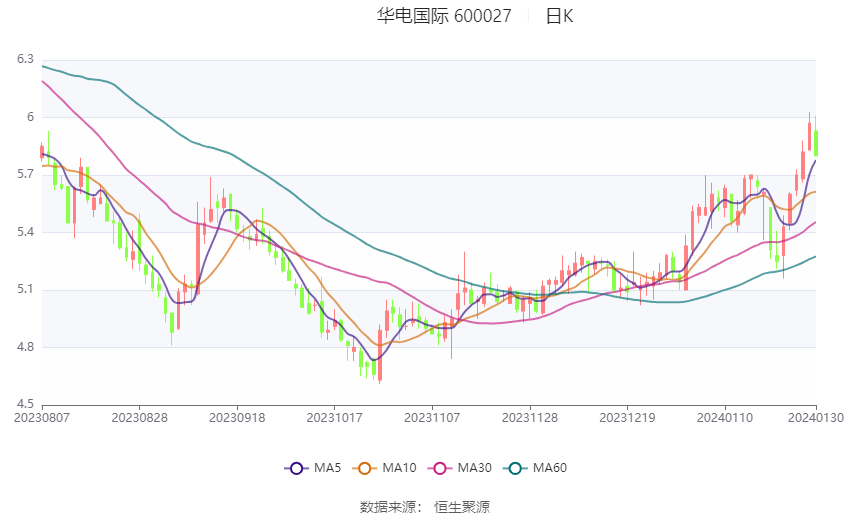Screen dimensions: 850x517
Task: Click x-axis date label 20230807
Action: tap(42, 418)
